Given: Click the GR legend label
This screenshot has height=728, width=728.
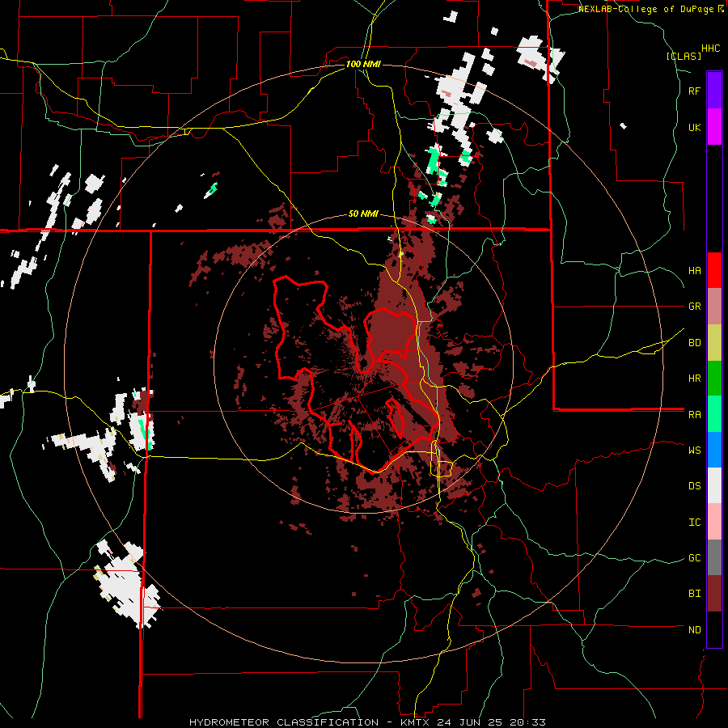Looking at the screenshot, I should click(x=694, y=307).
